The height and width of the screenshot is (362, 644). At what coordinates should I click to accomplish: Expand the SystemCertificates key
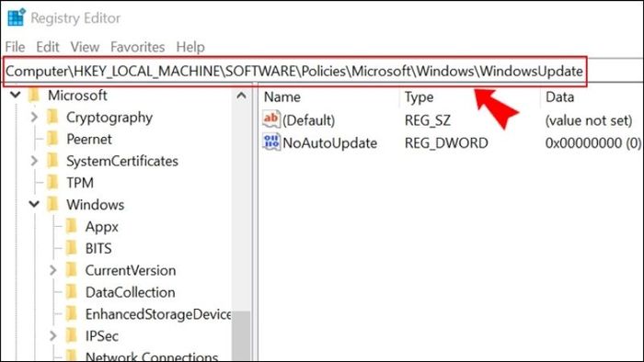coord(35,161)
